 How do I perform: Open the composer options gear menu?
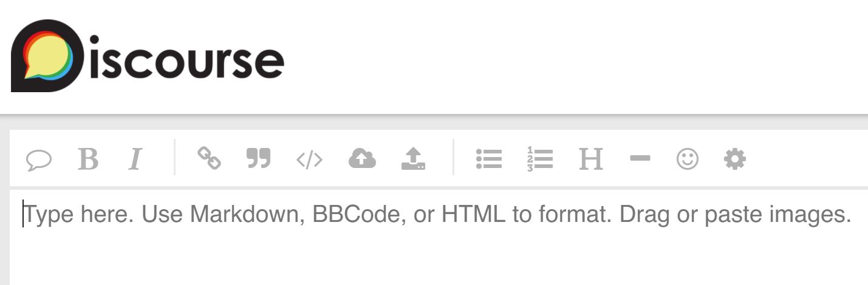click(735, 159)
